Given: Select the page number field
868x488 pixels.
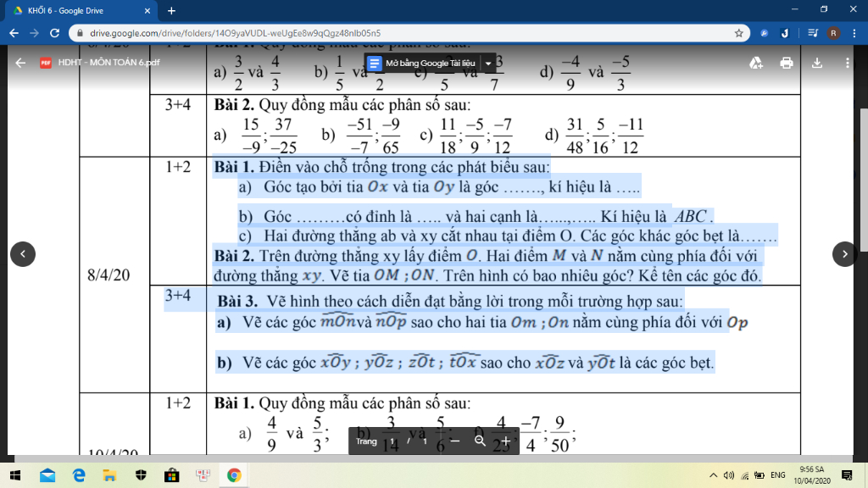Looking at the screenshot, I should (x=392, y=441).
